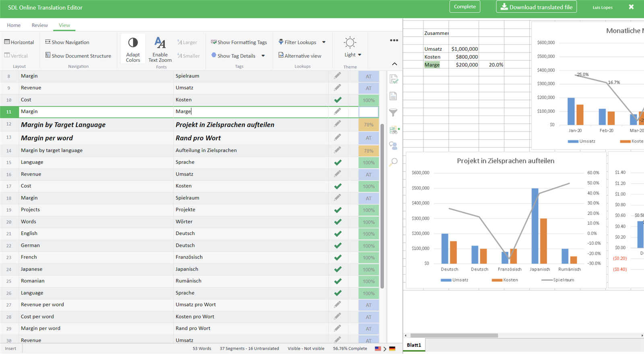Click the 78% match badge on segment 12

(x=369, y=125)
